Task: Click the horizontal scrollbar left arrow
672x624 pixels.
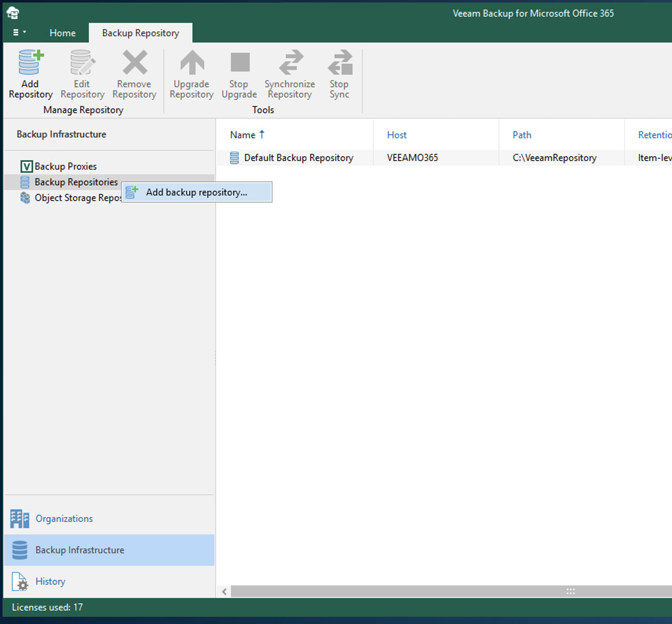Action: point(224,591)
